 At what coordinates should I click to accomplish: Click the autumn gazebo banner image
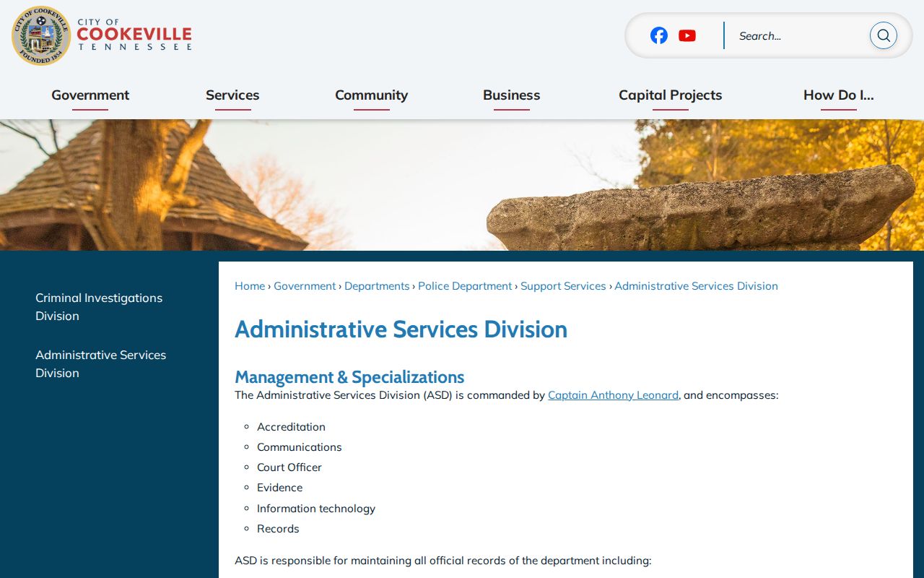tap(462, 185)
